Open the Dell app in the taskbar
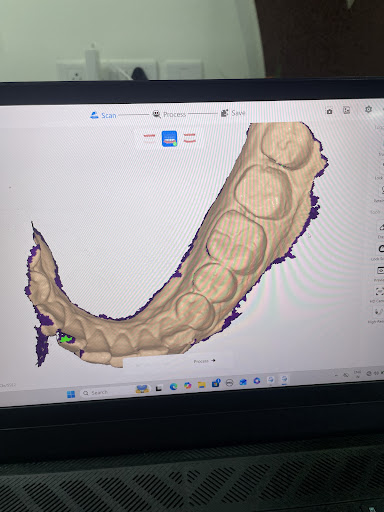The width and height of the screenshot is (384, 512). [229, 383]
